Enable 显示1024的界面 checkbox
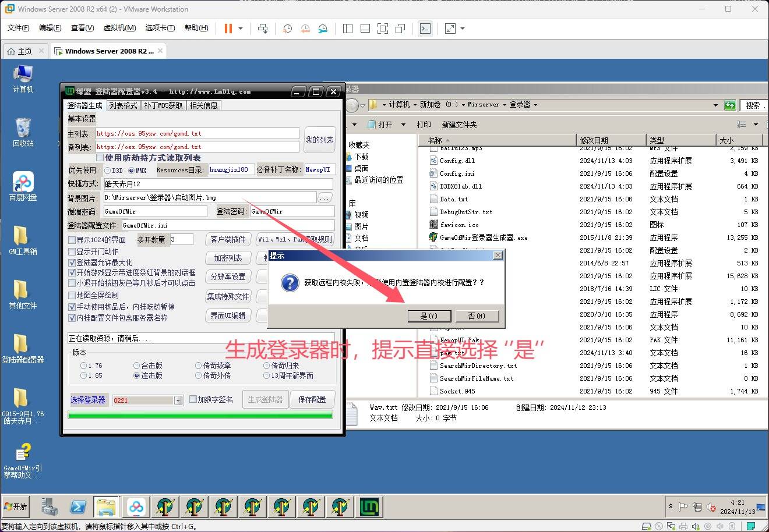Viewport: 769px width, 532px height. (72, 240)
